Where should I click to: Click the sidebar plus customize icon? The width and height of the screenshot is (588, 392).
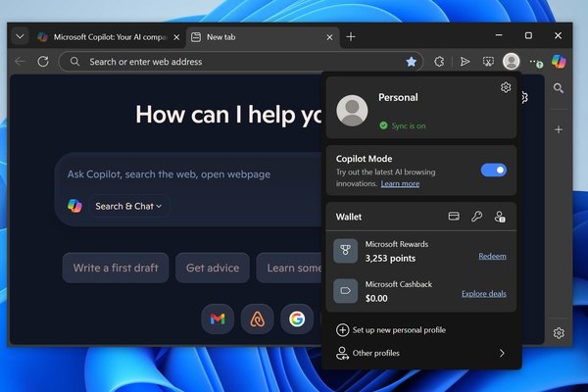tap(559, 129)
